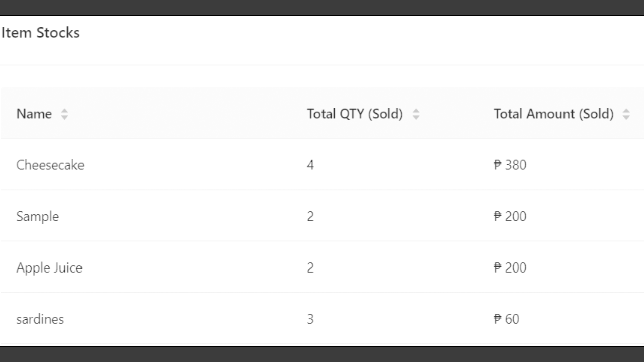Select Apple Juice's ₱ 200 amount cell
Viewport: 644px width, 362px height.
click(x=510, y=267)
